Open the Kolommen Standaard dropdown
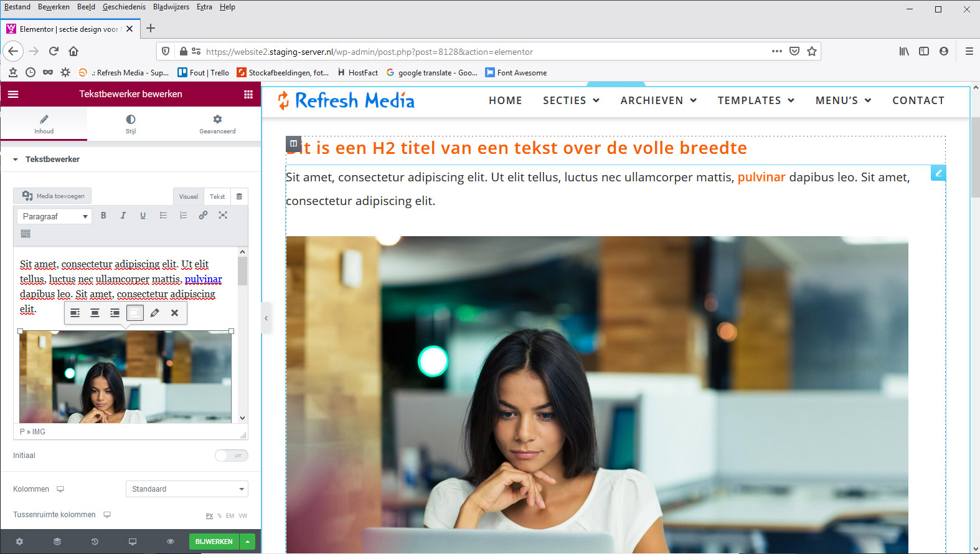The image size is (980, 554). point(187,489)
